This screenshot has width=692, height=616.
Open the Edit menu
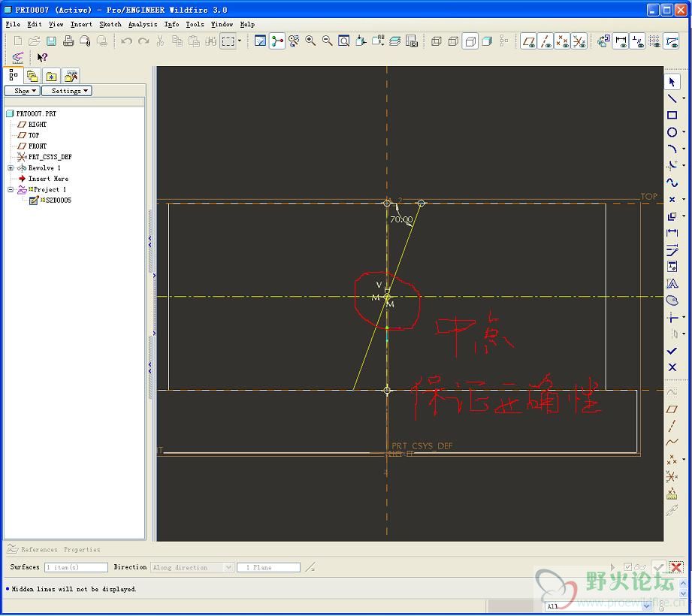35,24
